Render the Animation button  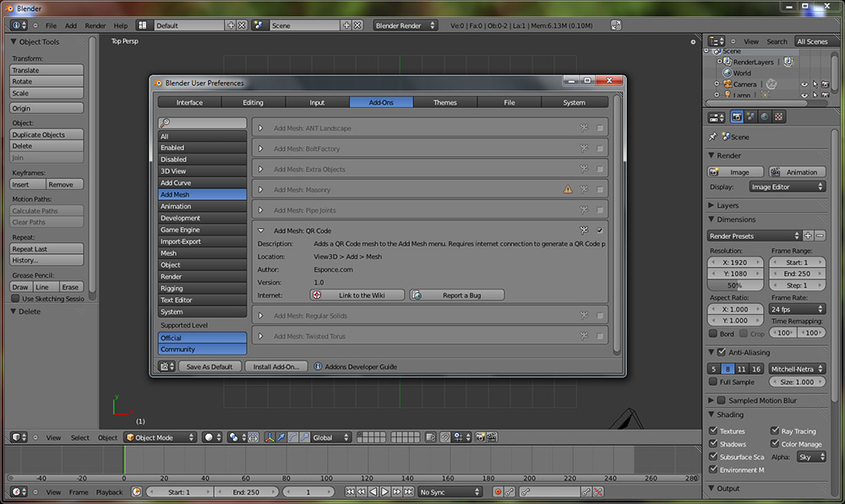(797, 171)
